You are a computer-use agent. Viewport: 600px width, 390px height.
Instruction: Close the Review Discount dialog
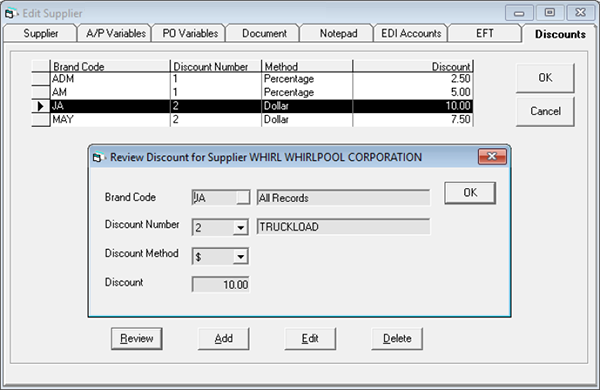(x=492, y=157)
